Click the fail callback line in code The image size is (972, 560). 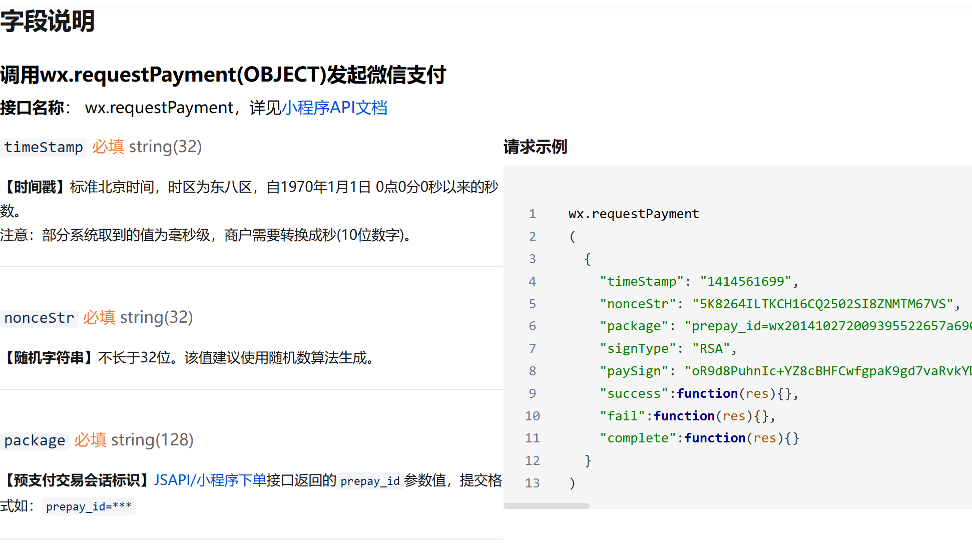[687, 416]
